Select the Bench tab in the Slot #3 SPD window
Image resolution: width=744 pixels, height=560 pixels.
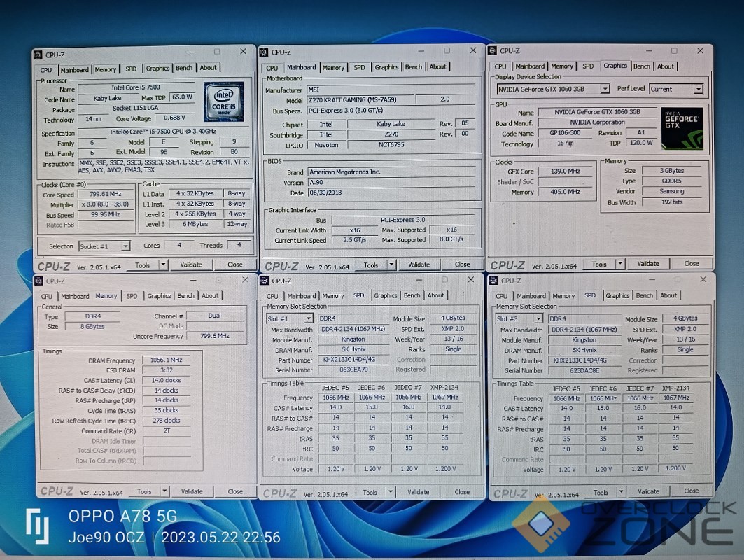(x=645, y=295)
